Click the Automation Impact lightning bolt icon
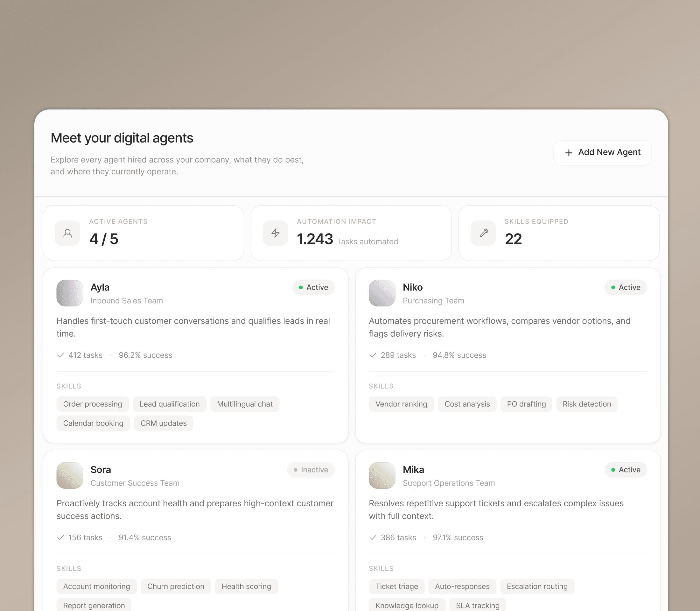The width and height of the screenshot is (700, 611). 275,233
